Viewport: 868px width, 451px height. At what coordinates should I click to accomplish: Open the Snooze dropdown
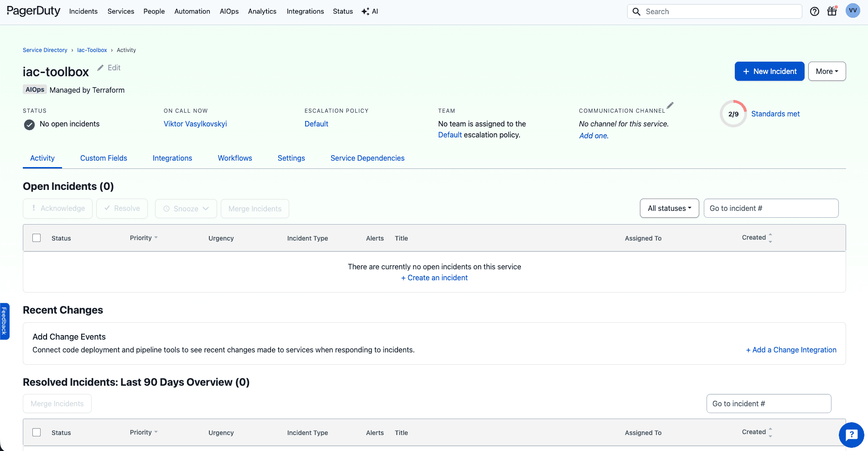(x=186, y=209)
